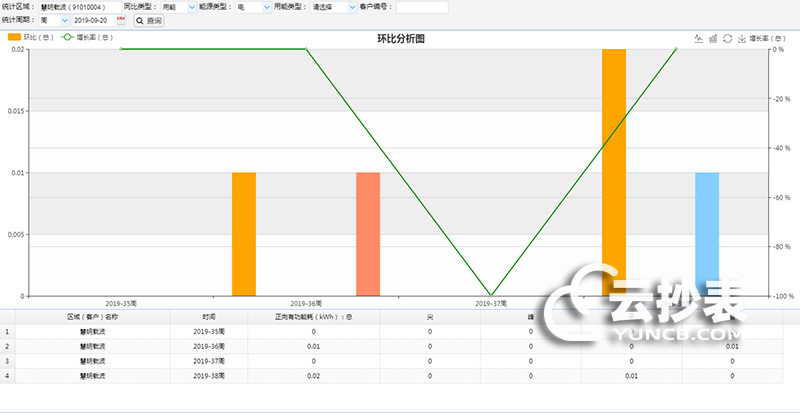Open the 能源类型 dropdown
Image resolution: width=800 pixels, height=413 pixels.
pos(265,7)
